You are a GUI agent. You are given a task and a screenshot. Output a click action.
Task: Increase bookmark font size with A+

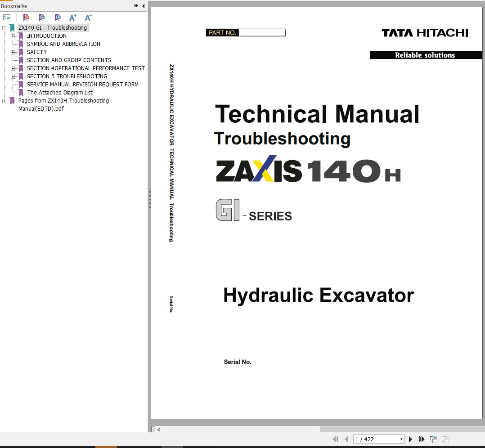pos(73,18)
